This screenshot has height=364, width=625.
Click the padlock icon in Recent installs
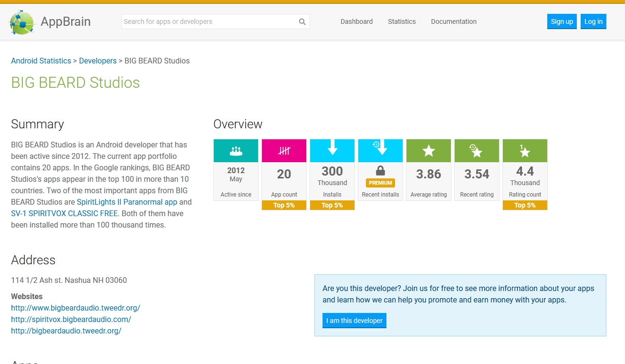tap(380, 170)
